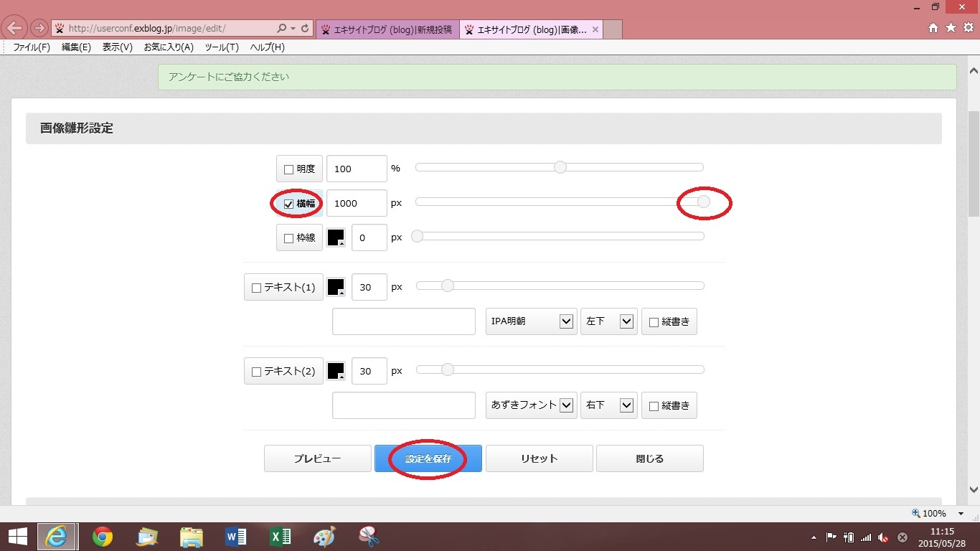Open the 右下 position dropdown
The width and height of the screenshot is (980, 551).
(x=609, y=405)
